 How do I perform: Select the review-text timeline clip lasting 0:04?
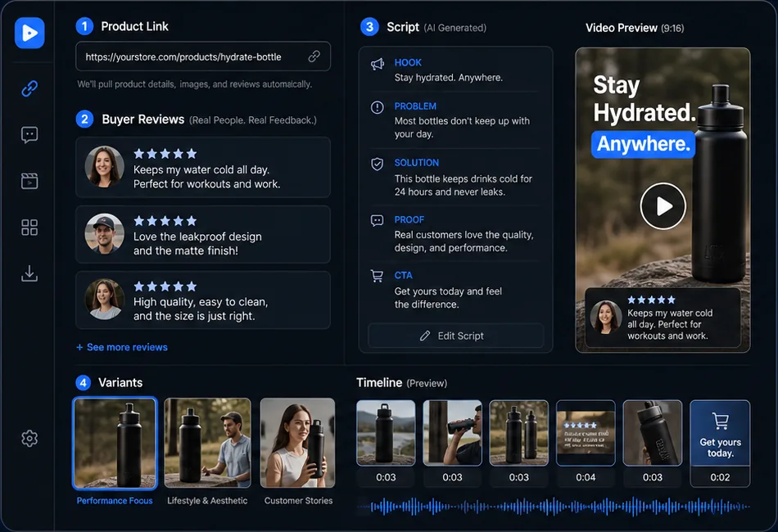586,433
